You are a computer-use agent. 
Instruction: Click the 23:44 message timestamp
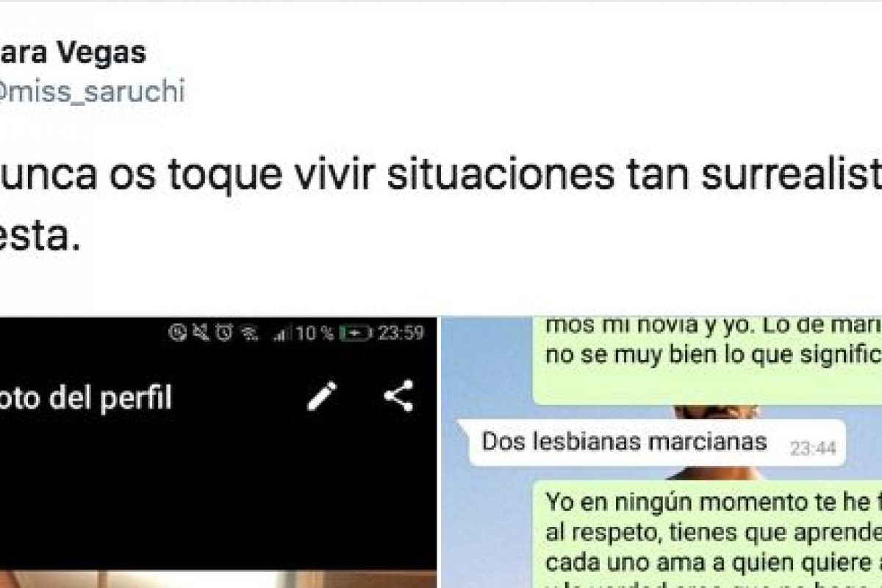point(813,448)
